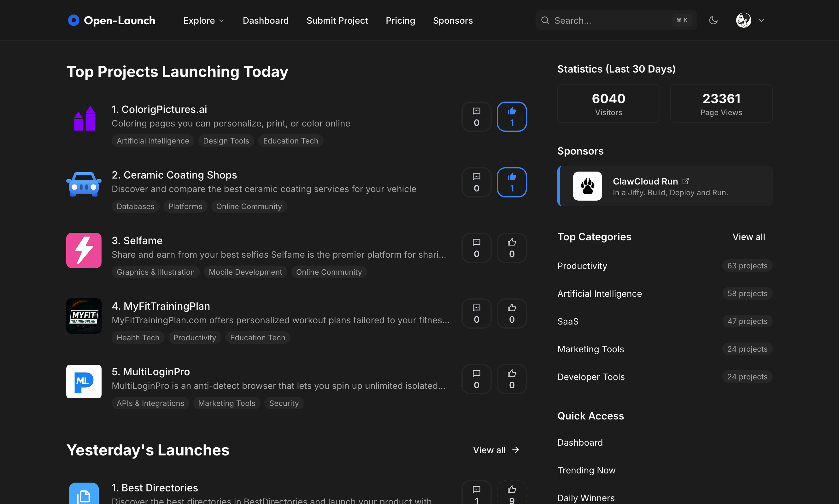
Task: Open comments for ColorigPictures.ai
Action: click(476, 116)
